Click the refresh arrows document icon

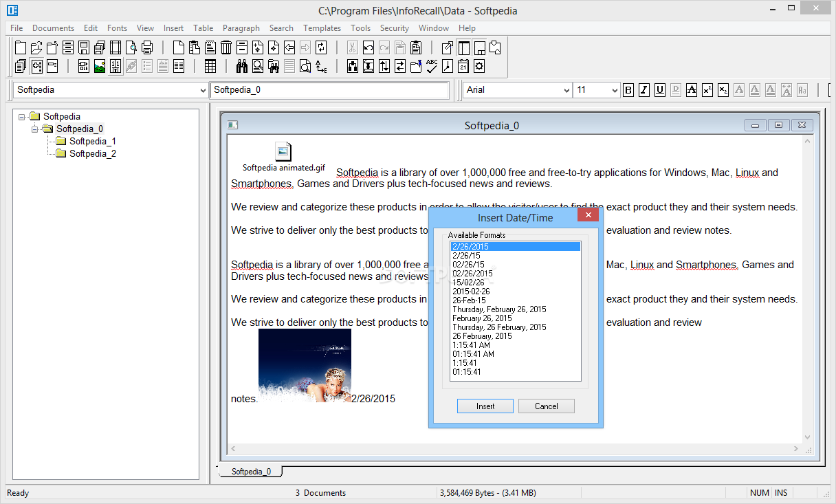pos(321,47)
